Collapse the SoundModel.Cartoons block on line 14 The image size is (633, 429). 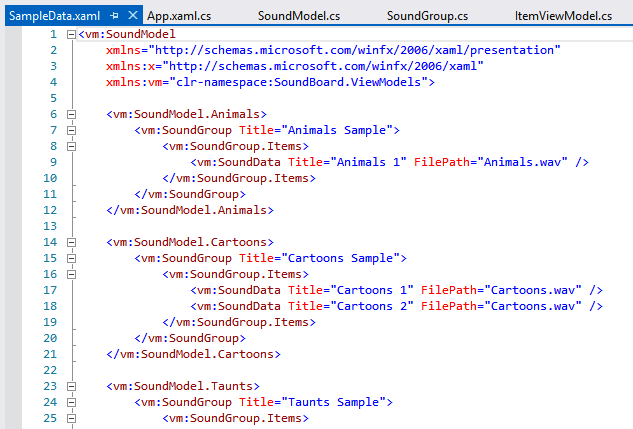coord(71,242)
